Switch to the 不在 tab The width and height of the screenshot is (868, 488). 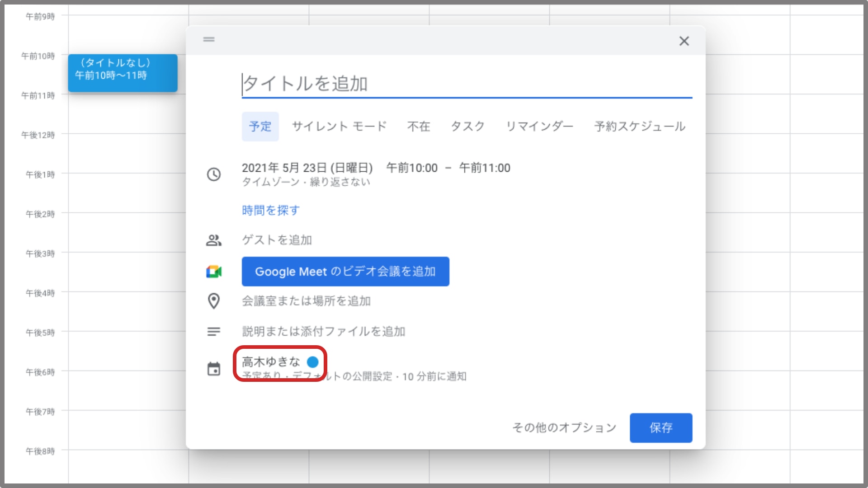click(x=419, y=127)
